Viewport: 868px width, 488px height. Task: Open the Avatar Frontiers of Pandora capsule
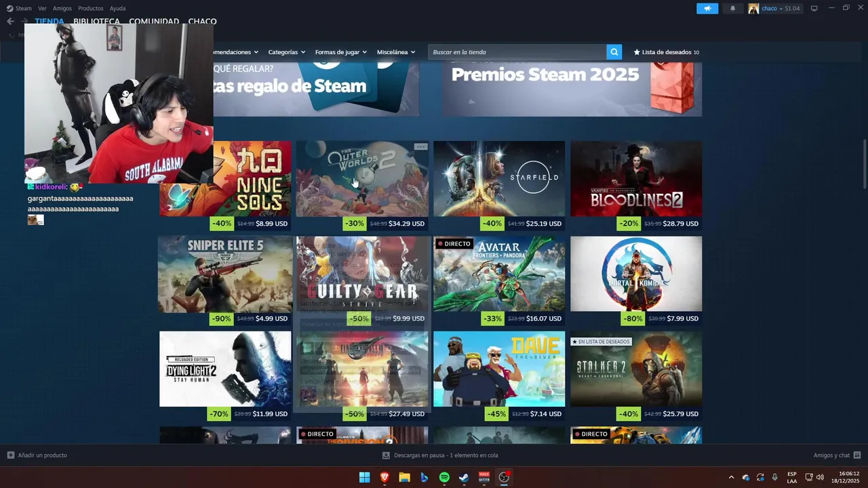pyautogui.click(x=499, y=274)
